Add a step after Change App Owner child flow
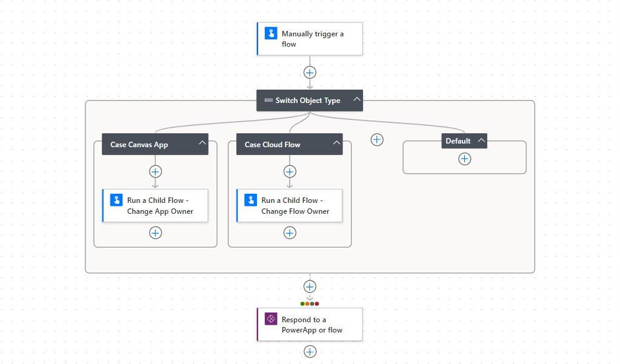 pos(155,233)
